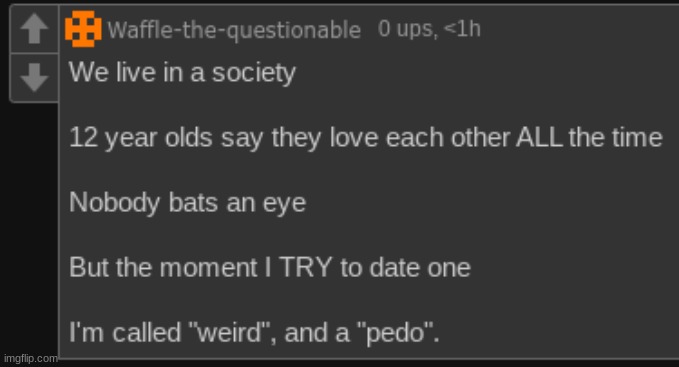679x367 pixels.
Task: Select the "We live in a society" line
Action: (182, 73)
